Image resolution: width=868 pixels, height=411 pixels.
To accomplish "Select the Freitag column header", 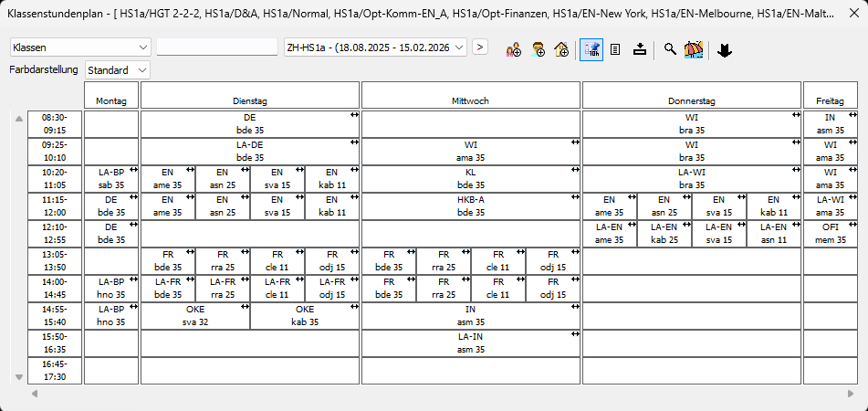I will point(830,95).
